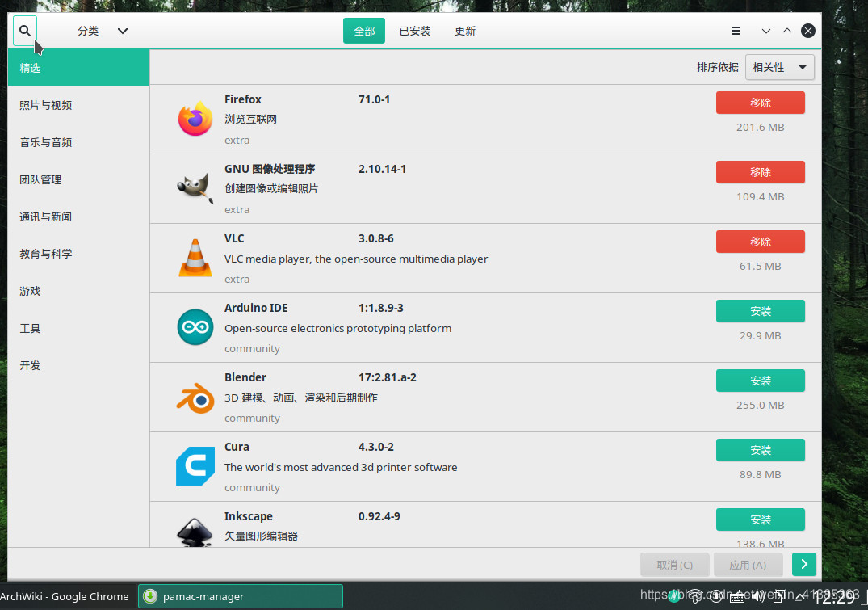
Task: Select the 音乐与音频 category
Action: (78, 142)
